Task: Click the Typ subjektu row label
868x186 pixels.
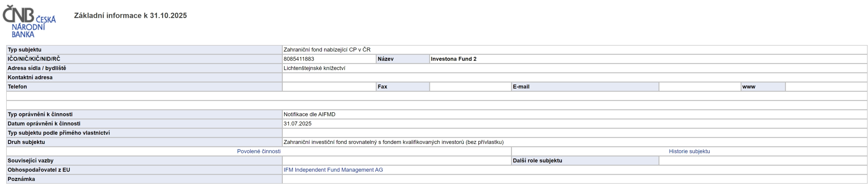Action: tap(24, 50)
